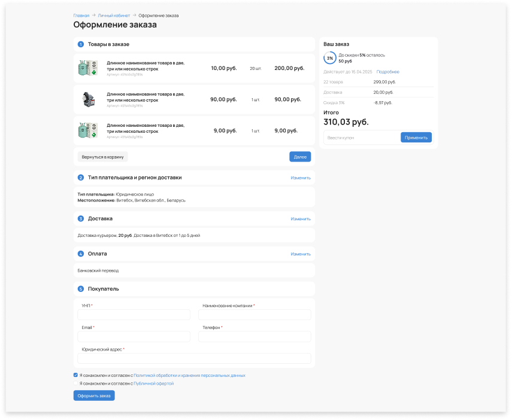512x420 pixels.
Task: Click the Оформить заказ button
Action: pos(94,395)
